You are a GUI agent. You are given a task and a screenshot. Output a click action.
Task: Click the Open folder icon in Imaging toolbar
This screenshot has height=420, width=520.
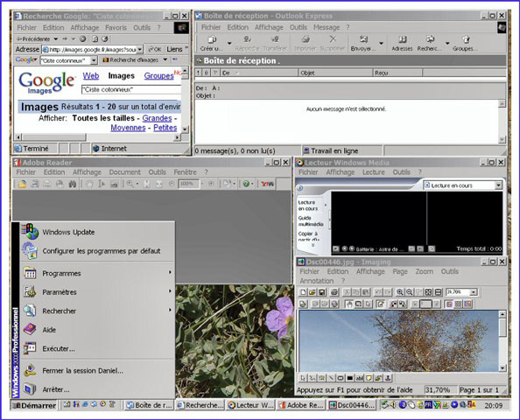(312, 292)
